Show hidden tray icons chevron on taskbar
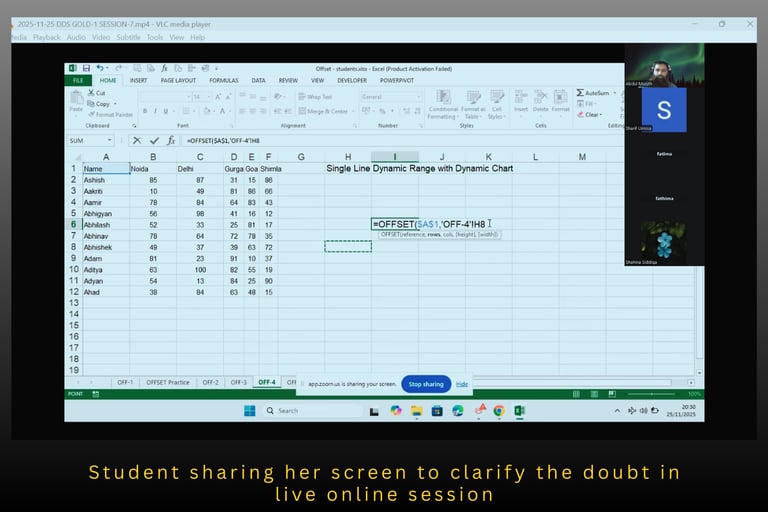The width and height of the screenshot is (768, 512). [x=617, y=411]
